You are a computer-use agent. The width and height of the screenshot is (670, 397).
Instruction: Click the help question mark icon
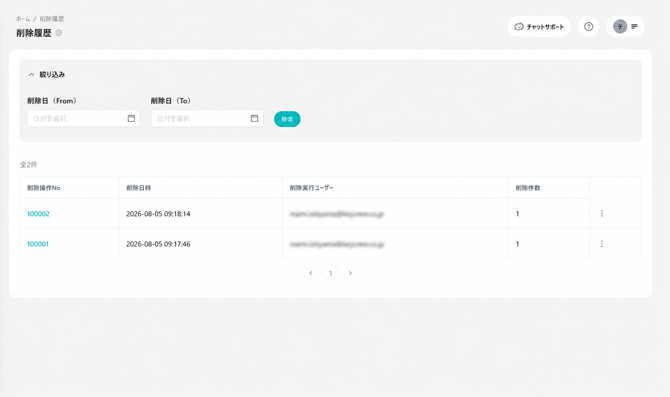pyautogui.click(x=588, y=26)
